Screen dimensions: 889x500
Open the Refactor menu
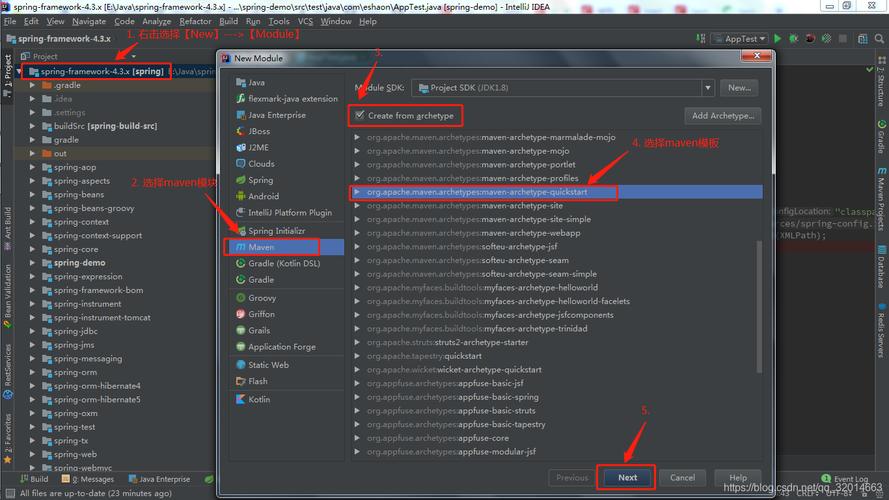(195, 21)
